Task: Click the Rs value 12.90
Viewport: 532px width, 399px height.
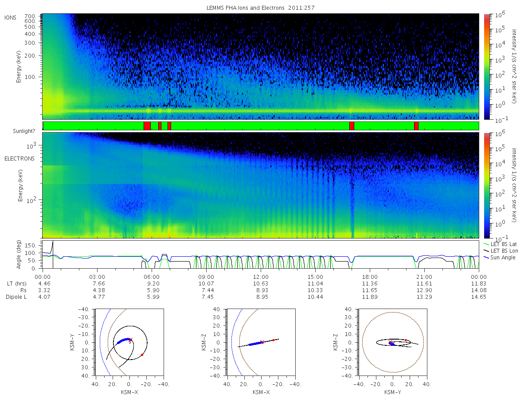Action: click(424, 290)
